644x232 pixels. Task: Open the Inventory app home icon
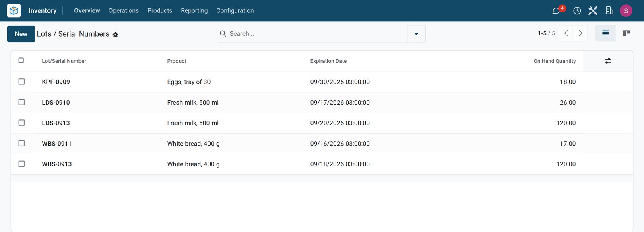pyautogui.click(x=14, y=10)
